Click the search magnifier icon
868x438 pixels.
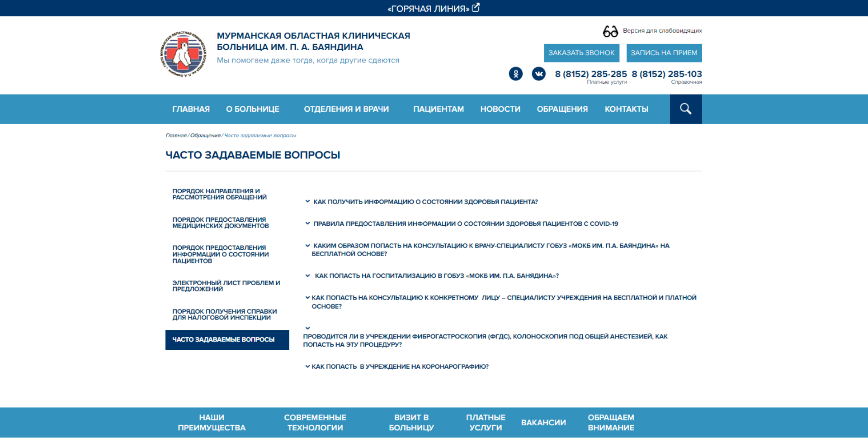685,109
